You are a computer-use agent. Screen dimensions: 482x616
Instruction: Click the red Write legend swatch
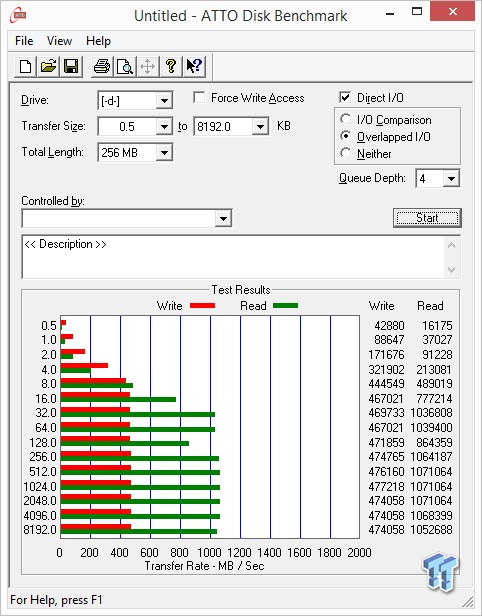pos(202,305)
